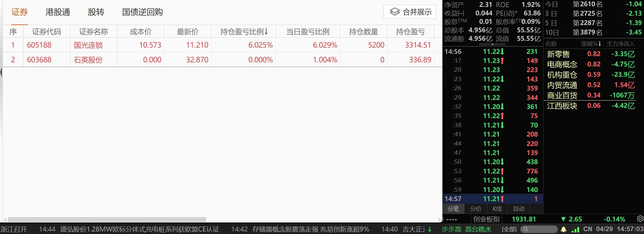Click the 最新价 column header
Image resolution: width=644 pixels, height=234 pixels.
pos(188,32)
